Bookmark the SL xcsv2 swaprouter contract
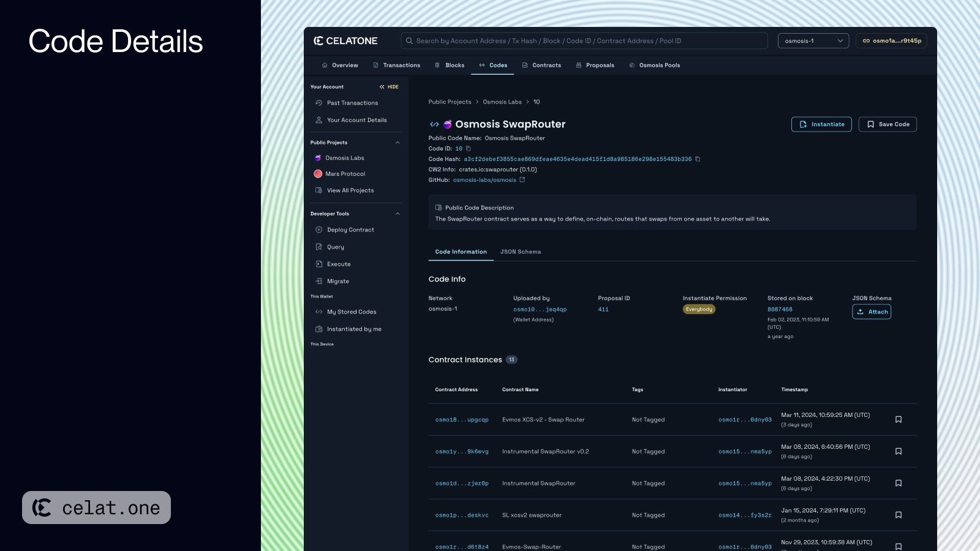The height and width of the screenshot is (551, 980). (x=899, y=515)
